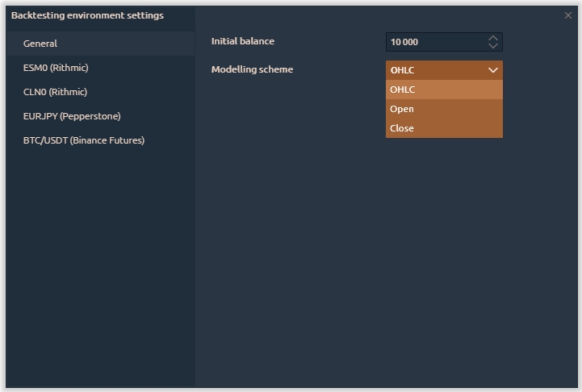Close the Backtesting environment settings dialog
Viewport: 582px width, 392px height.
(x=567, y=15)
